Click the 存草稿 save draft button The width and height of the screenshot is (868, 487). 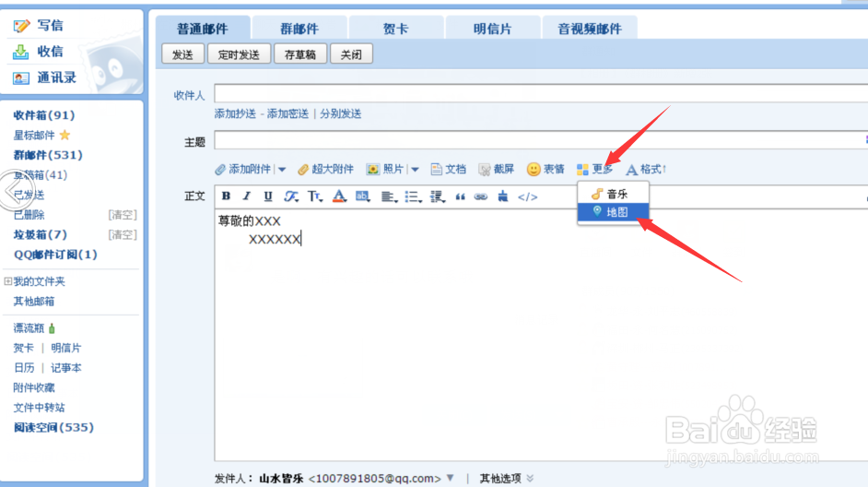click(x=300, y=54)
